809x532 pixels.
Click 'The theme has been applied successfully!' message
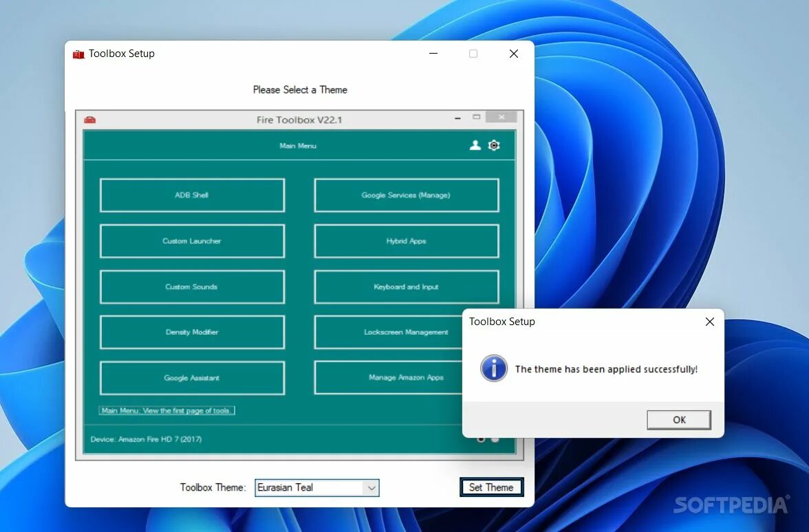coord(606,369)
